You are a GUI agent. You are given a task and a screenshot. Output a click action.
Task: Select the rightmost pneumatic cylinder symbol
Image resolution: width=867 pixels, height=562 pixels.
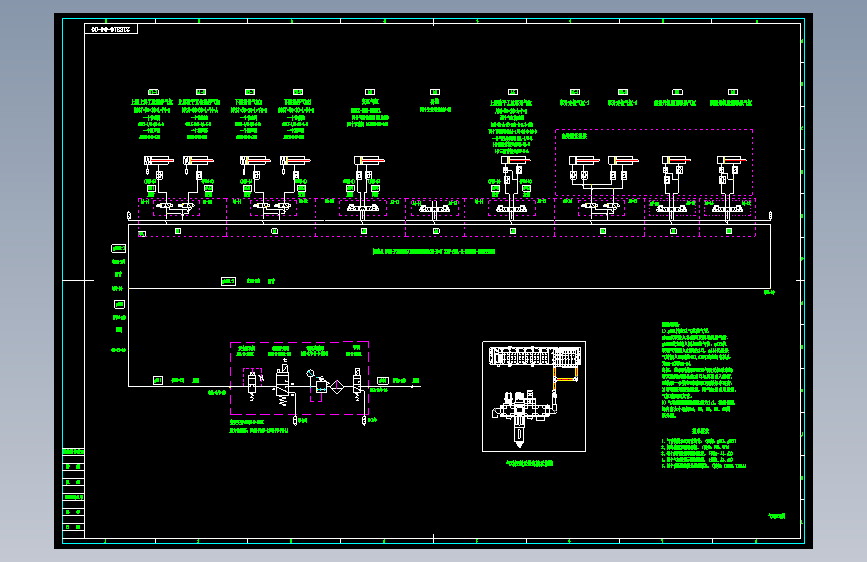pos(732,160)
